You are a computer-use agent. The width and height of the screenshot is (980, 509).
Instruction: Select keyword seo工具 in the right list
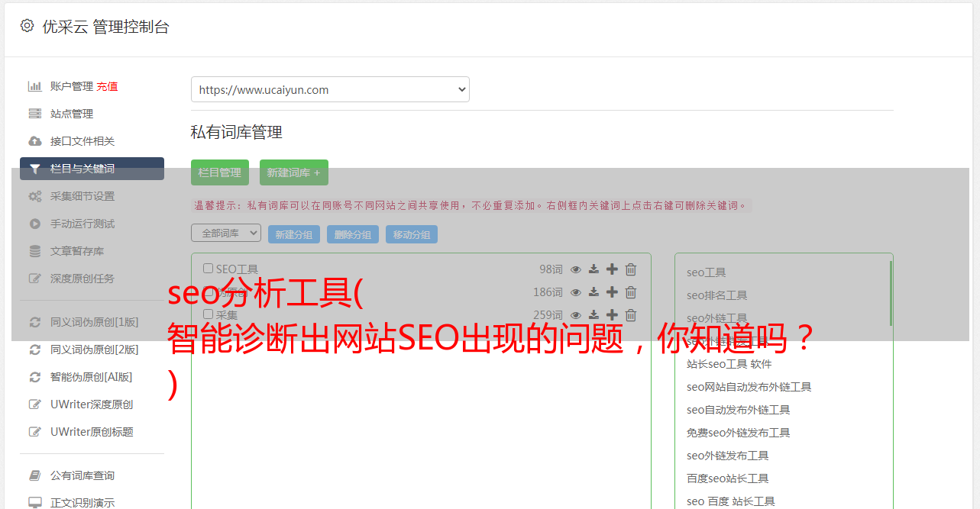click(707, 272)
